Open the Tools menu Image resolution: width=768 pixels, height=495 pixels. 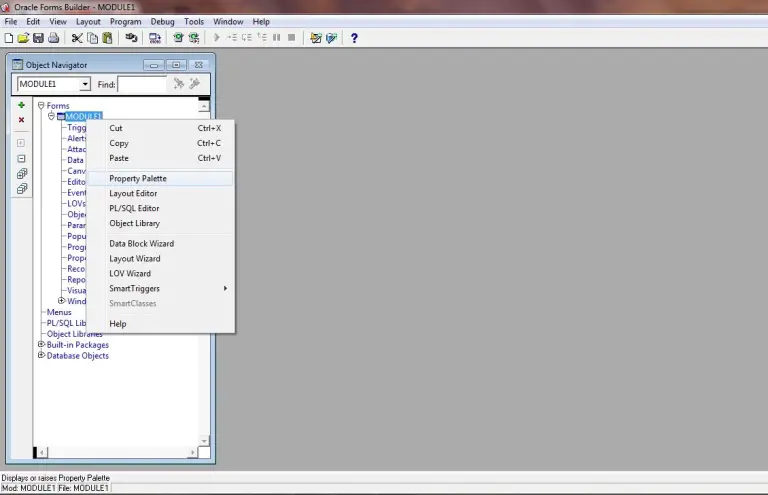click(193, 22)
